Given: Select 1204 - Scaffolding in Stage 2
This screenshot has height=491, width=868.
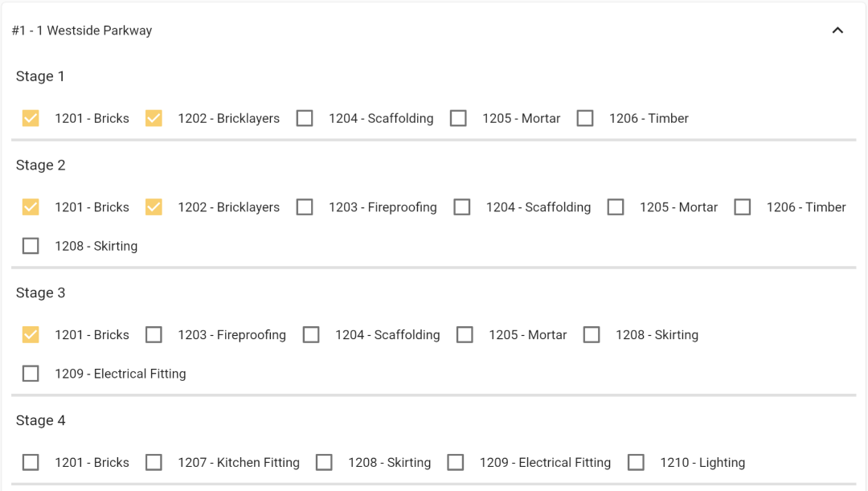Looking at the screenshot, I should tap(462, 207).
